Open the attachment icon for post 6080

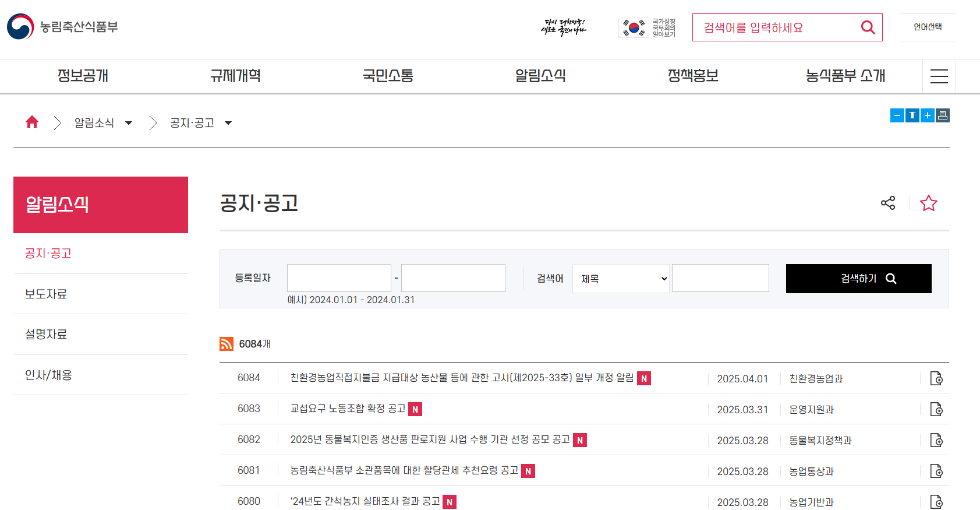(x=936, y=502)
